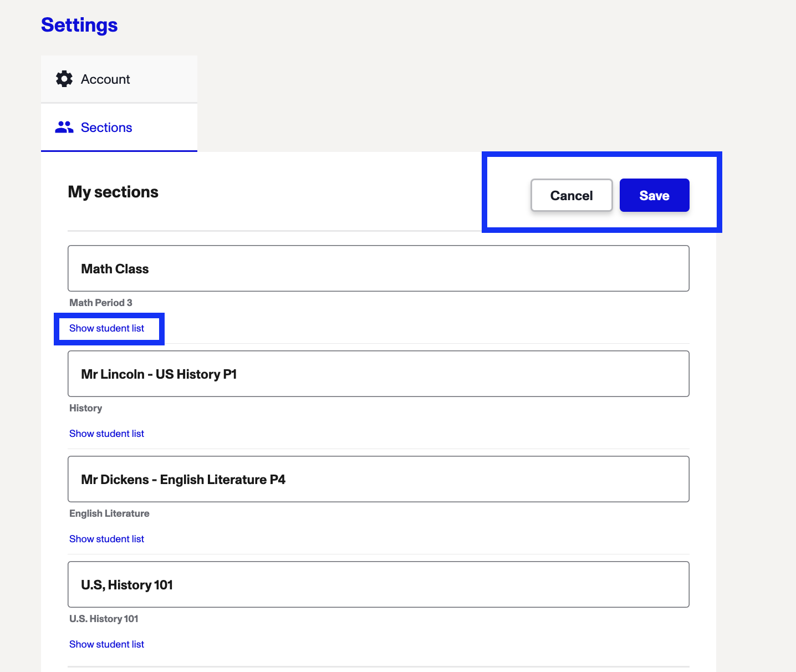Save the section name changes
796x672 pixels.
point(654,195)
